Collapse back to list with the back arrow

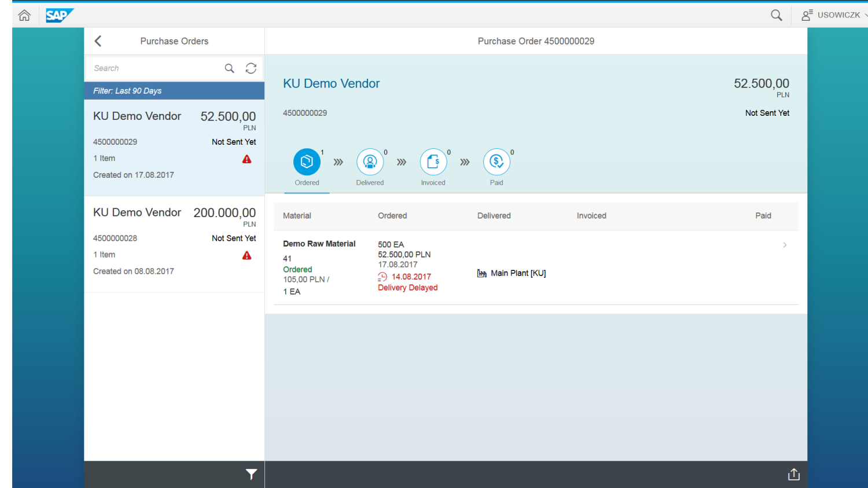pos(98,41)
